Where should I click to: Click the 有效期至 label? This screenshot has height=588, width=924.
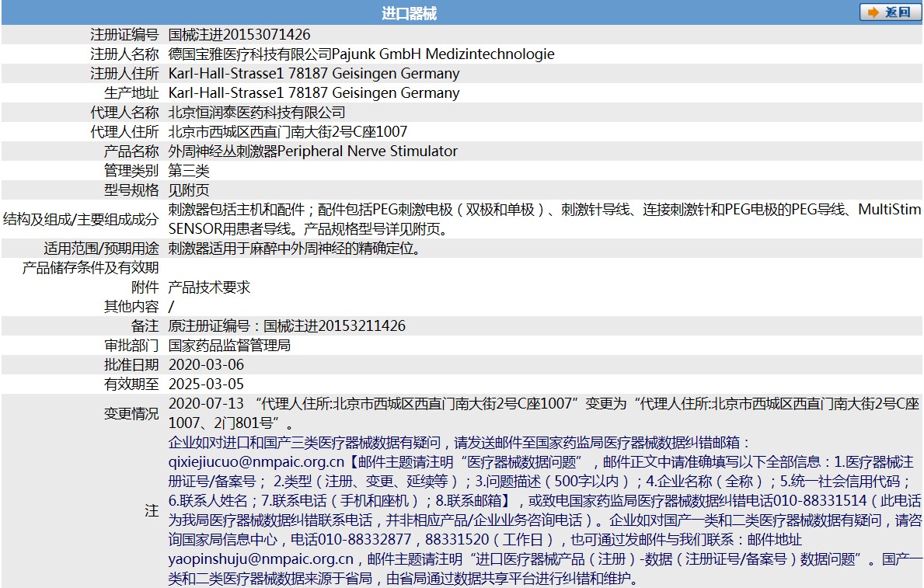pos(131,384)
